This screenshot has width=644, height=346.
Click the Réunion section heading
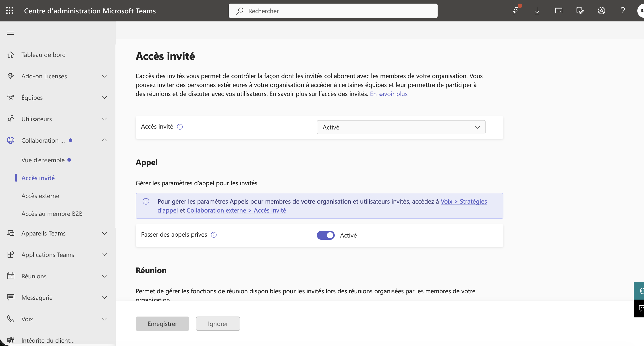click(x=151, y=270)
